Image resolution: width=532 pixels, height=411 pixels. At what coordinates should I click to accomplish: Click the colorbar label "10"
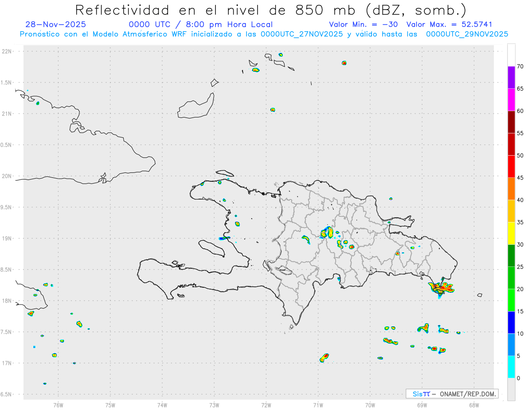(x=520, y=333)
